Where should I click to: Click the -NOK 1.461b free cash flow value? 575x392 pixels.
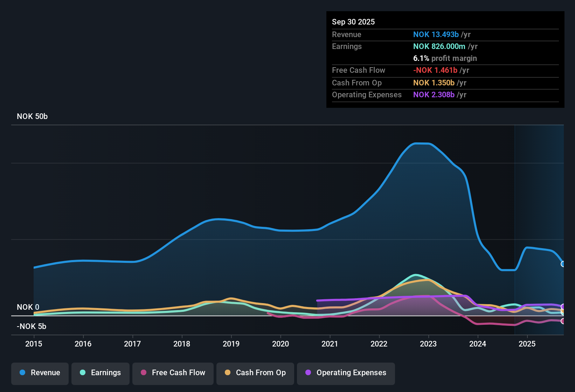(x=435, y=70)
